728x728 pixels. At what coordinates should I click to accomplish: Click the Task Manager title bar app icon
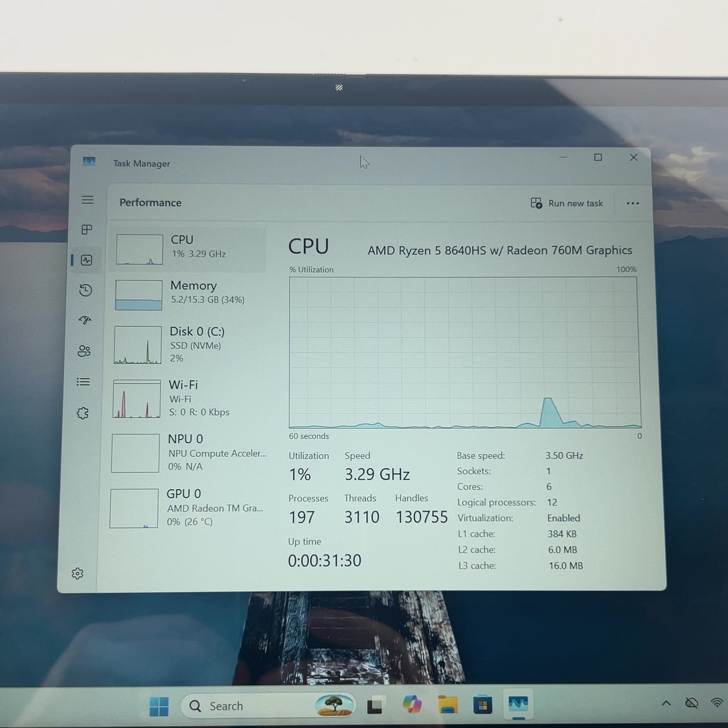[x=89, y=161]
